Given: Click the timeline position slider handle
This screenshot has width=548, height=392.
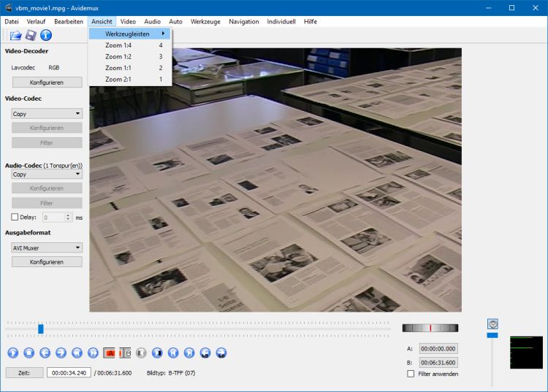Looking at the screenshot, I should (41, 328).
